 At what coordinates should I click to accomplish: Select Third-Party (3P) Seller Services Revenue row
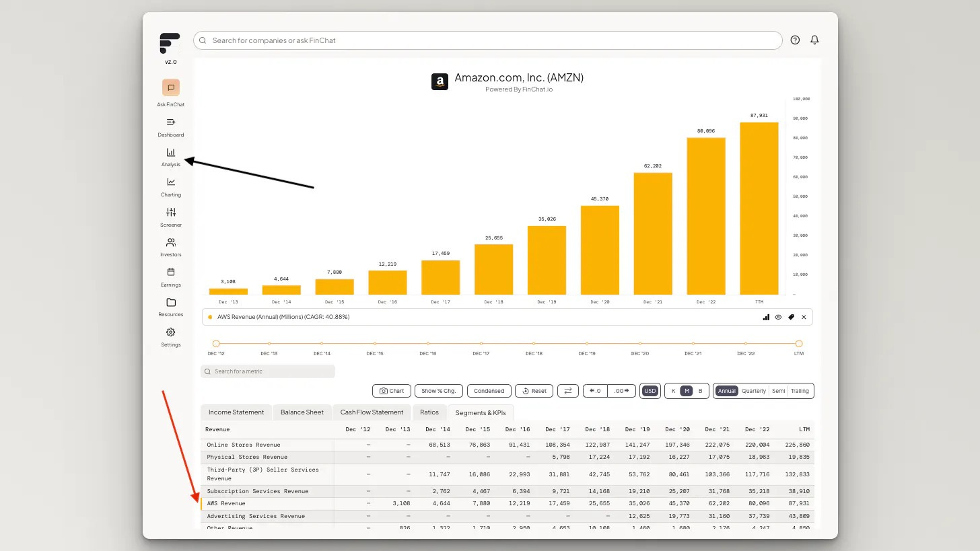508,474
